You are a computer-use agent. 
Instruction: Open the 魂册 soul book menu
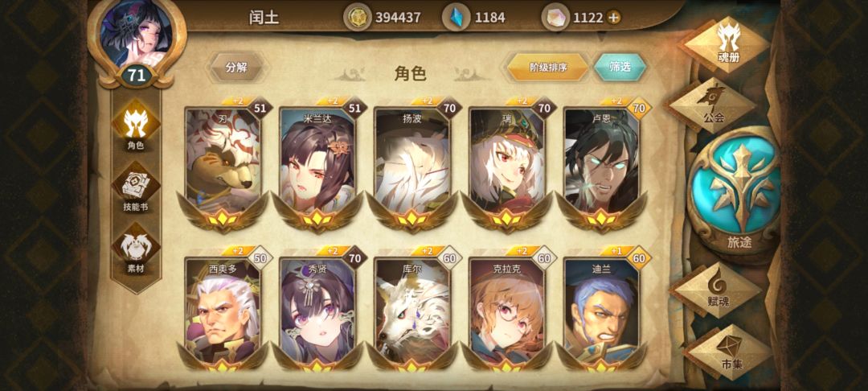point(728,44)
